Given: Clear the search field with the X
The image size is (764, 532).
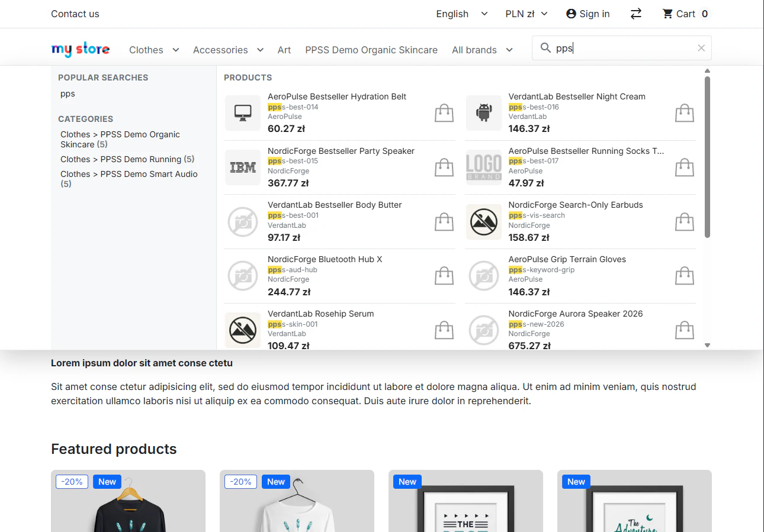Looking at the screenshot, I should [701, 49].
